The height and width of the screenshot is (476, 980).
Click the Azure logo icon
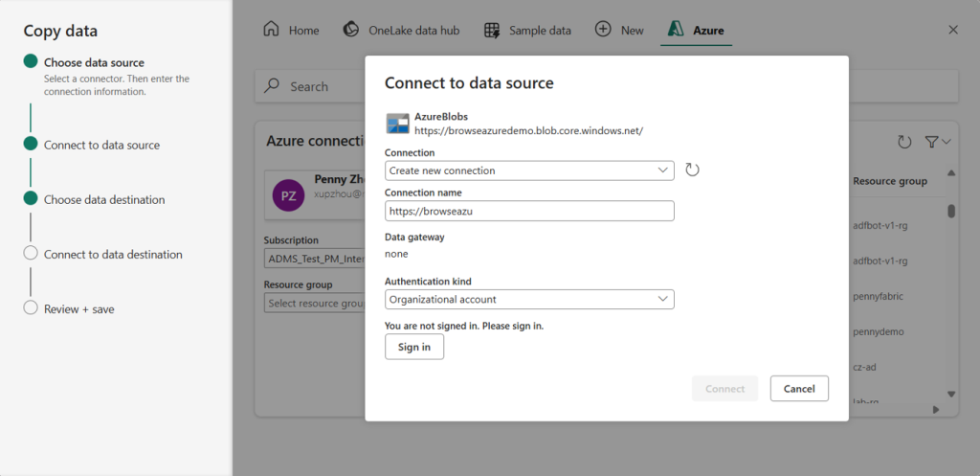tap(676, 30)
